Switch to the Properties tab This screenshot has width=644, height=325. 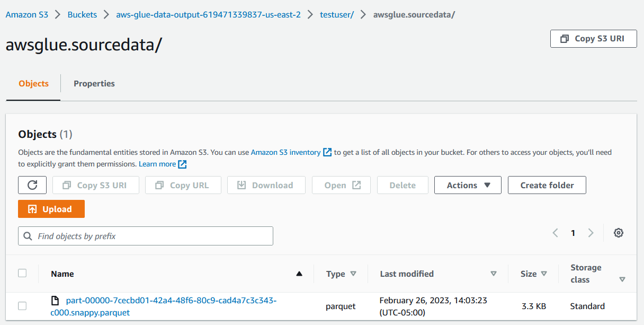[94, 84]
